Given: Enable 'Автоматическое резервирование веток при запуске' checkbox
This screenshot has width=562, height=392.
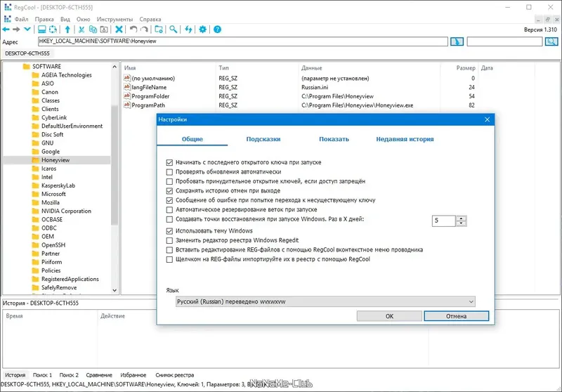Looking at the screenshot, I should pos(169,209).
